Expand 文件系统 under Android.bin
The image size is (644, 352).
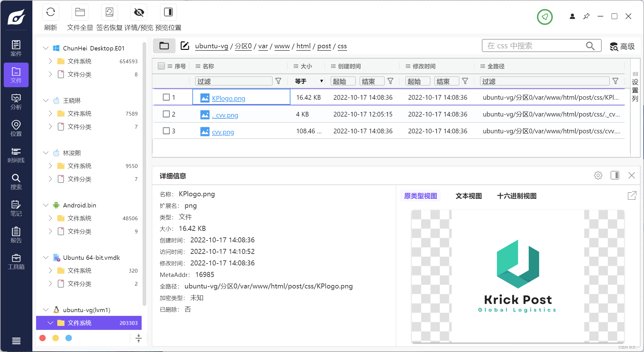pyautogui.click(x=50, y=218)
